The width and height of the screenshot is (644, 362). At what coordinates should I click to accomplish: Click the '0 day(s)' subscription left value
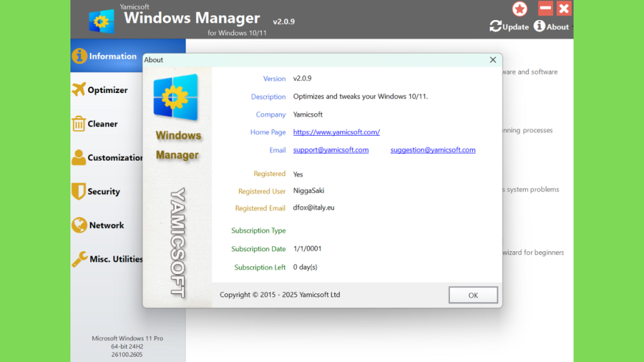point(305,267)
